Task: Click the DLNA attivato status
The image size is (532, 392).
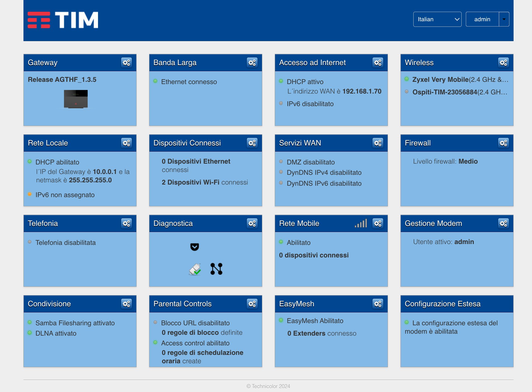Action: click(56, 333)
